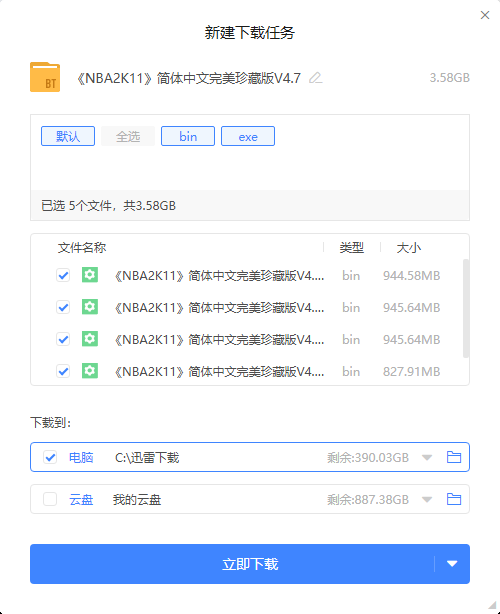
Task: Toggle the bin file type filter
Action: (188, 136)
